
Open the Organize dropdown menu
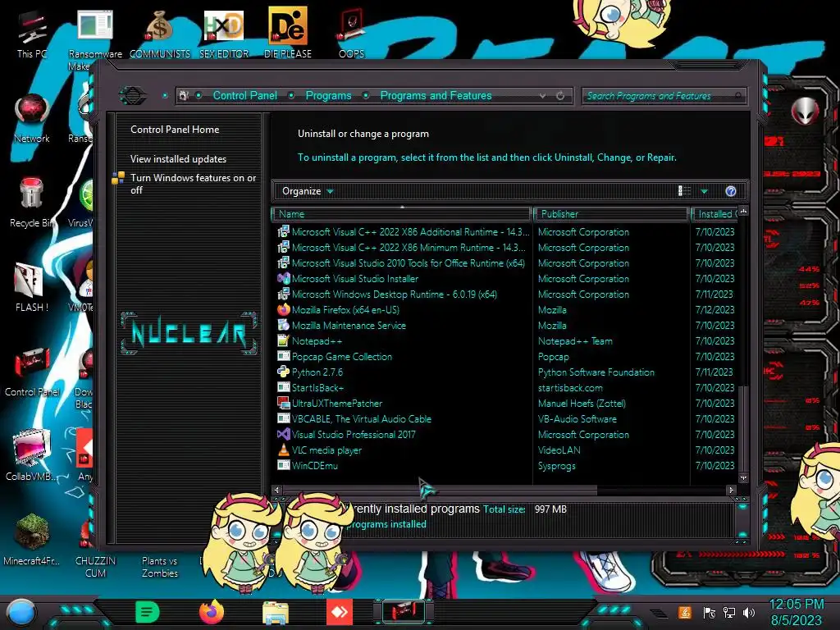pyautogui.click(x=308, y=191)
